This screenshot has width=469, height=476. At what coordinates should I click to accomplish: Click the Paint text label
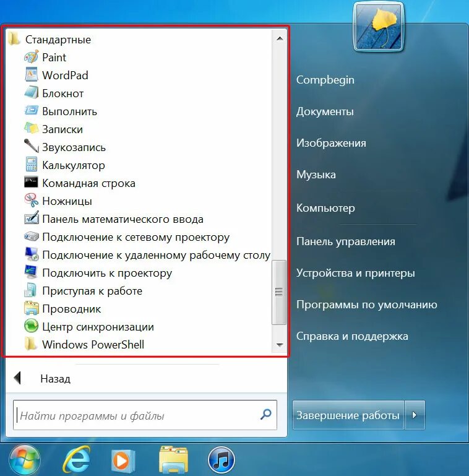(54, 58)
